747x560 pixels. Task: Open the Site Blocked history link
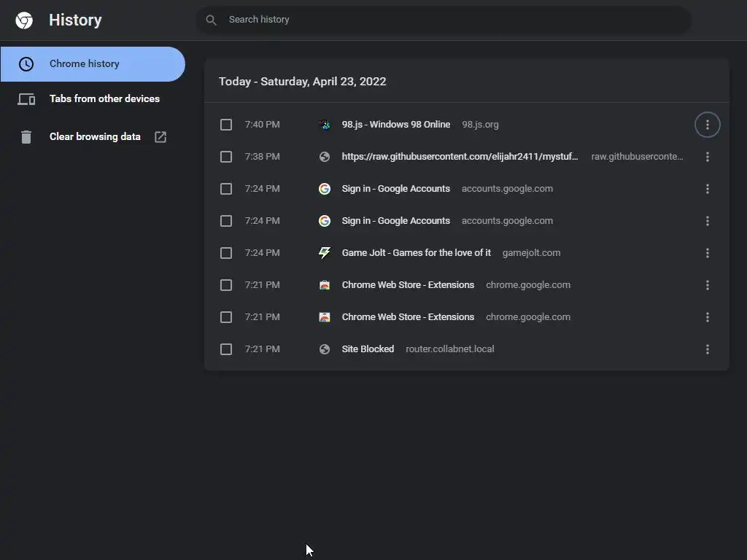click(x=368, y=349)
